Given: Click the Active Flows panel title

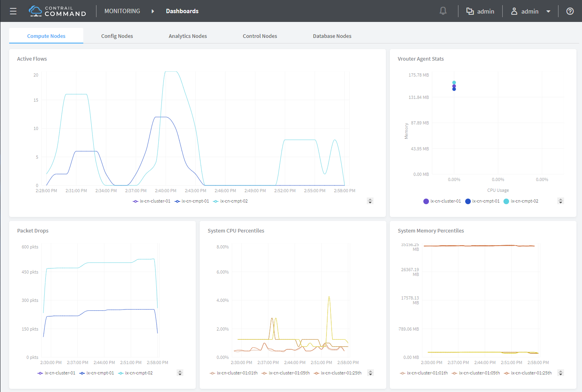Looking at the screenshot, I should click(x=32, y=59).
